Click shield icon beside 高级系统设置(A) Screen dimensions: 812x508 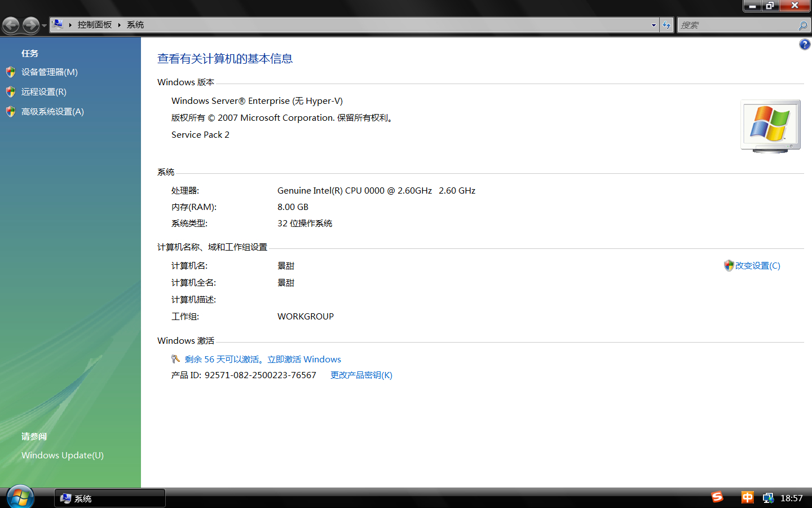click(11, 112)
